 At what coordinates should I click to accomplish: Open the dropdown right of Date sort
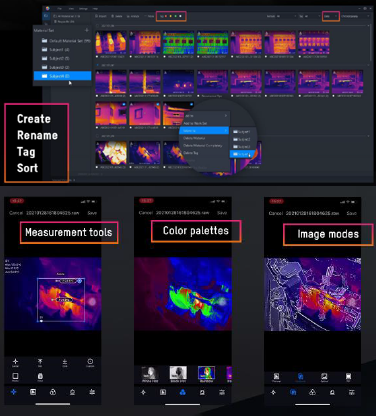[x=355, y=16]
